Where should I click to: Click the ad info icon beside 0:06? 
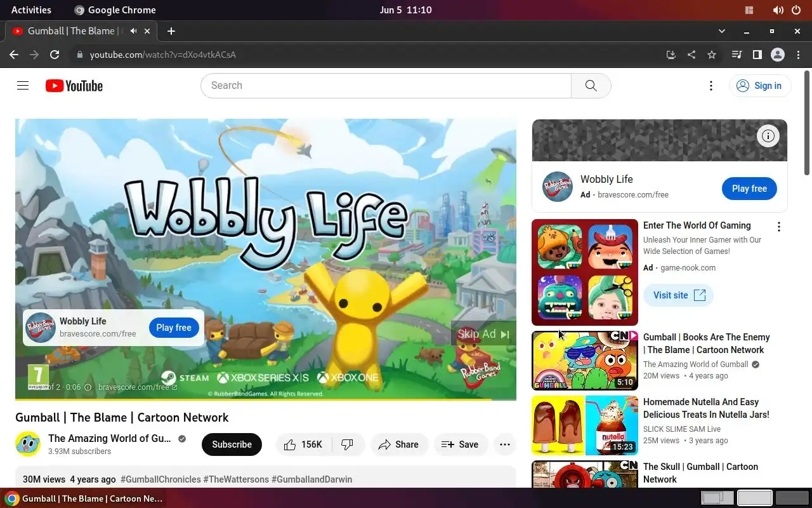(88, 387)
